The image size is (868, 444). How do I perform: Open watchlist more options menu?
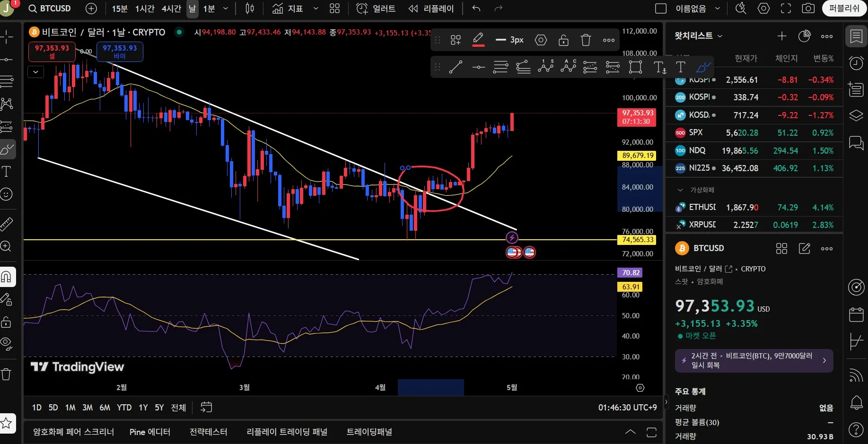[827, 36]
